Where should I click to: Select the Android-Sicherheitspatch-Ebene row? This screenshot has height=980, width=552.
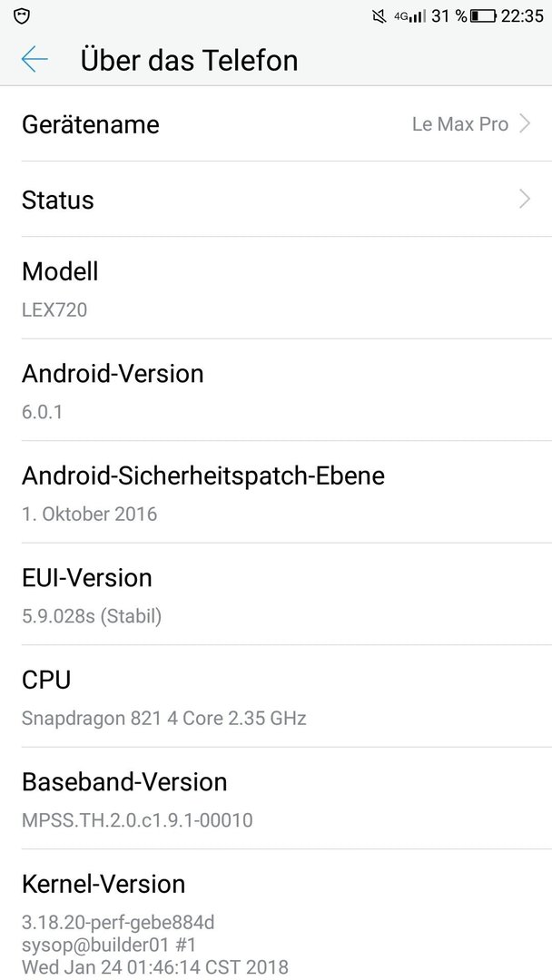[276, 492]
